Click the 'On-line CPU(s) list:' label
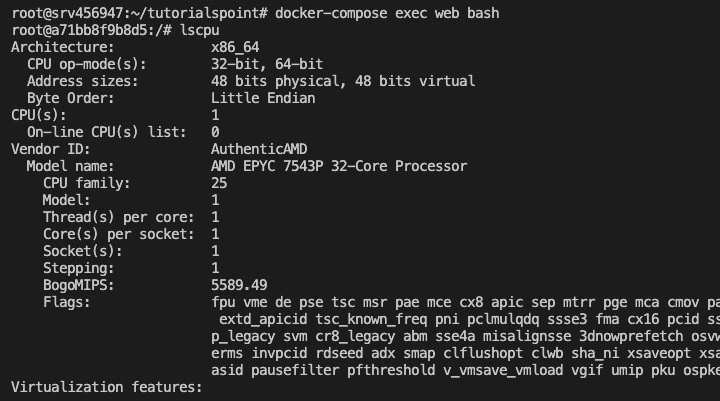This screenshot has height=401, width=720. pos(98,132)
